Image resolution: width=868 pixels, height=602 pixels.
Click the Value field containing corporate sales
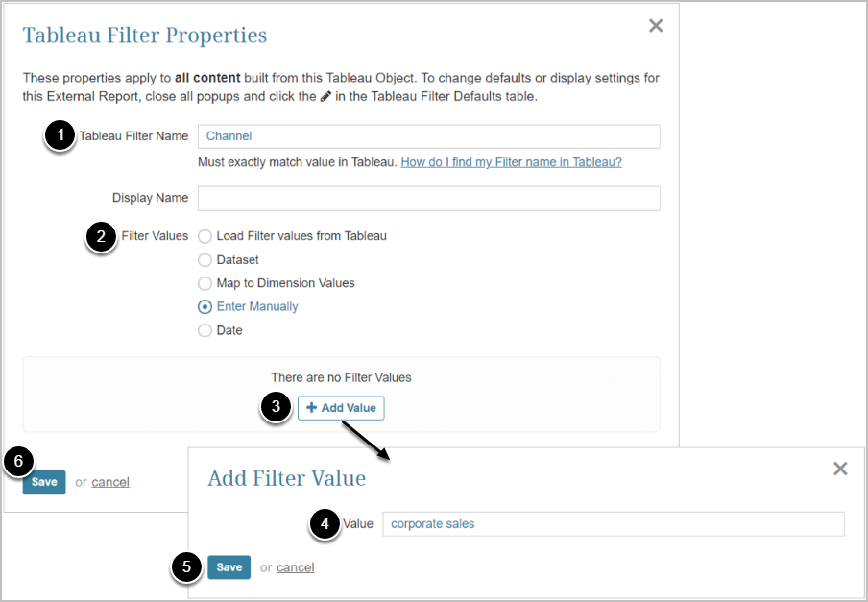613,524
